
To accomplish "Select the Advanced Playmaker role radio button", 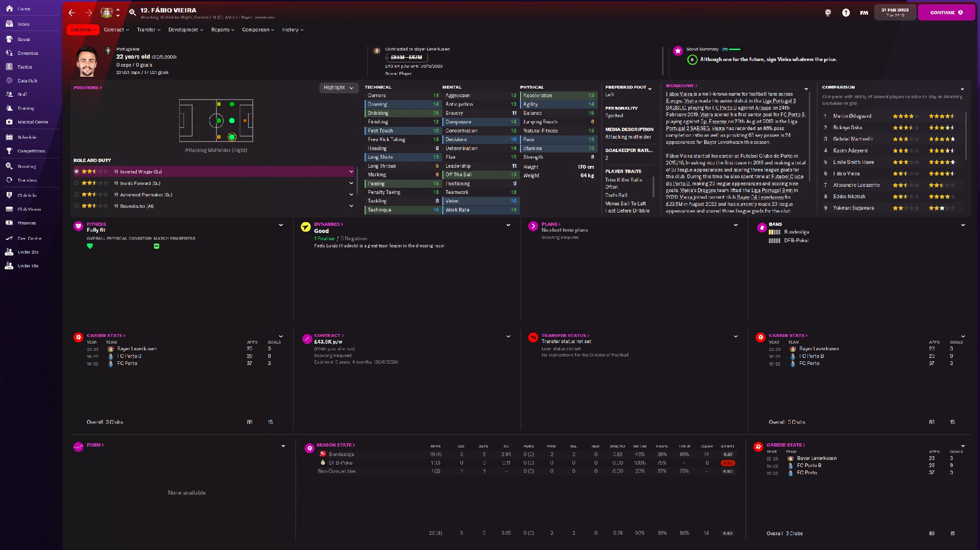I will (x=76, y=194).
